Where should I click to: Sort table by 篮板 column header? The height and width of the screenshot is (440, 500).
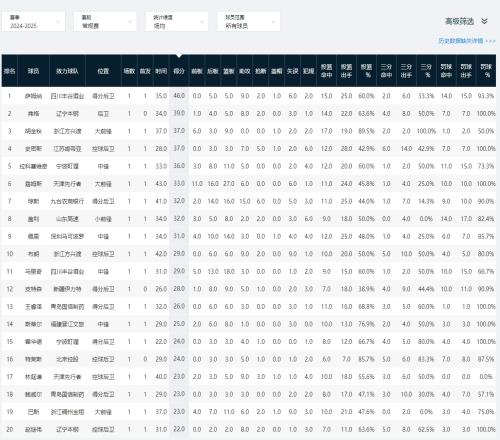pos(229,71)
